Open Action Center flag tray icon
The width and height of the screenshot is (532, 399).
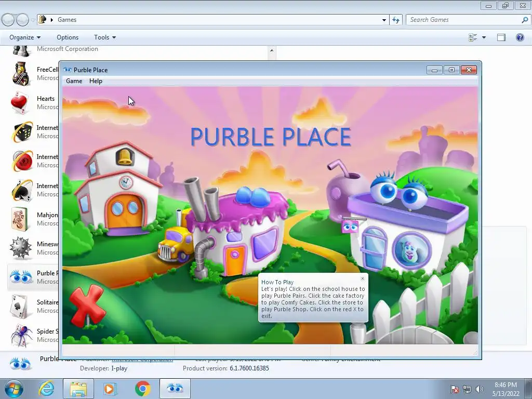pyautogui.click(x=454, y=389)
